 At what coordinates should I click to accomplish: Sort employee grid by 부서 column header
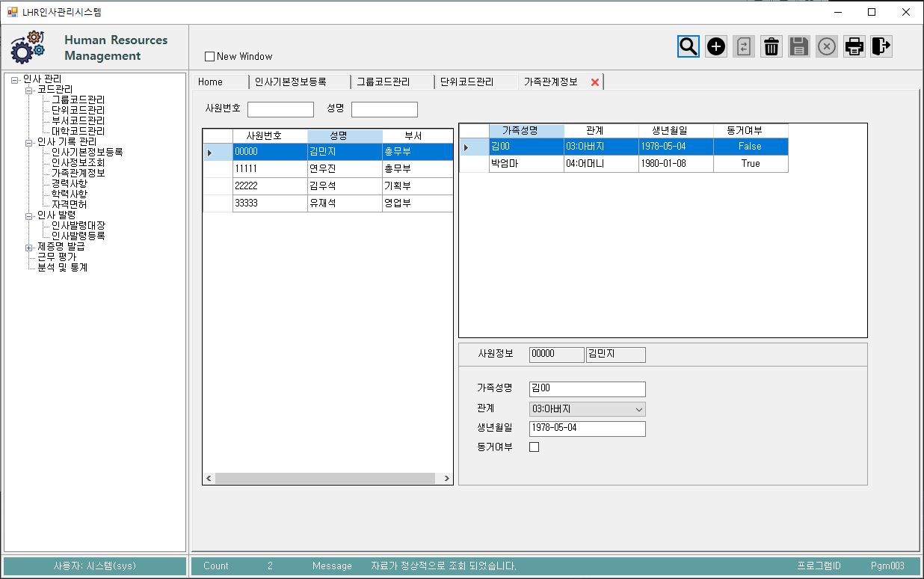click(x=418, y=136)
